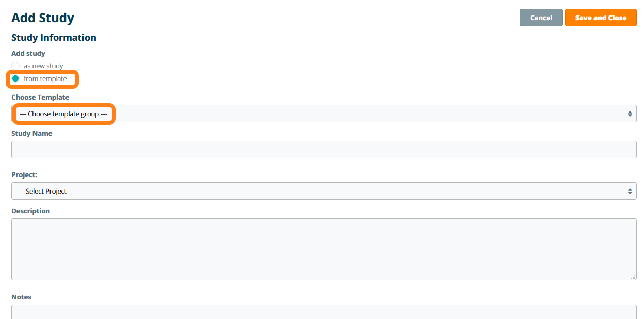This screenshot has width=644, height=319.
Task: Click the Add Study page heading
Action: tap(43, 18)
